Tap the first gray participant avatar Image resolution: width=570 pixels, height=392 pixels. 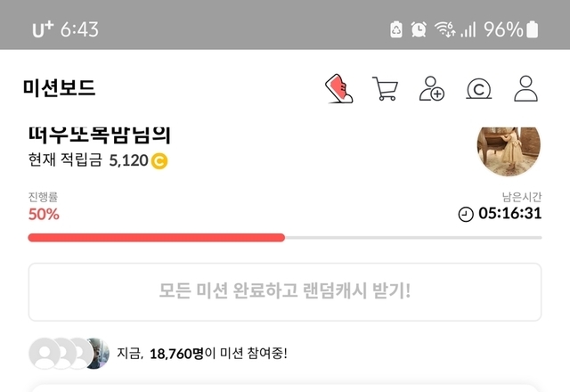tap(45, 354)
